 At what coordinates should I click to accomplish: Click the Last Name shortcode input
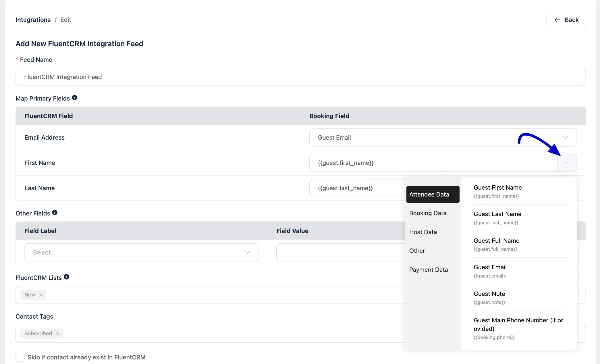pyautogui.click(x=357, y=188)
